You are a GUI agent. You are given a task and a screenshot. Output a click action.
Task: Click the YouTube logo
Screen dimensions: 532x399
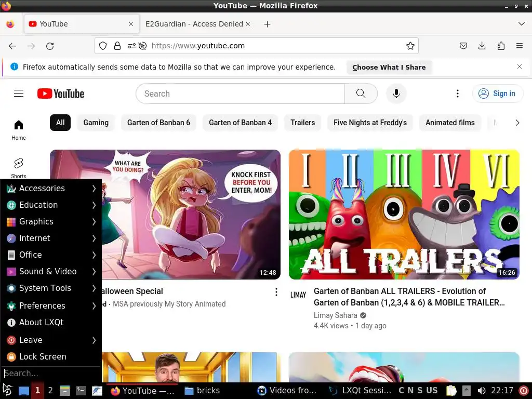[61, 94]
